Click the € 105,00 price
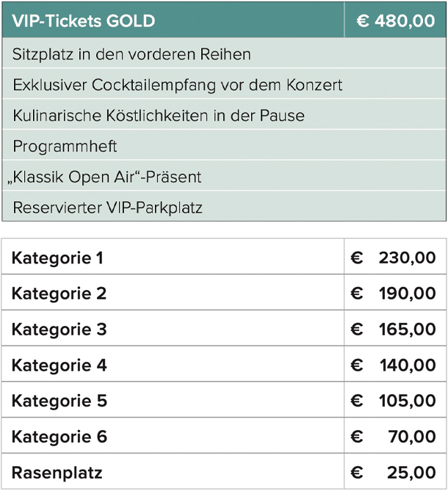The image size is (448, 491). click(393, 401)
